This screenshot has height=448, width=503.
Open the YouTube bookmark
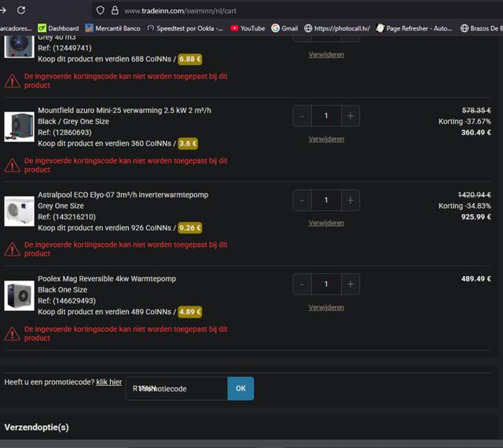248,28
